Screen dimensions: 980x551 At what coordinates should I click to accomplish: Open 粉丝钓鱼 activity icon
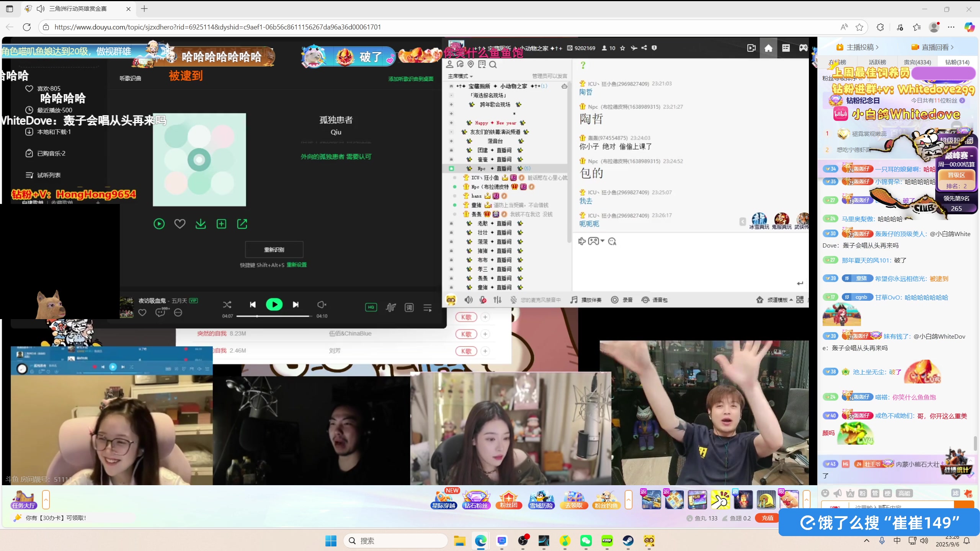pos(606,499)
